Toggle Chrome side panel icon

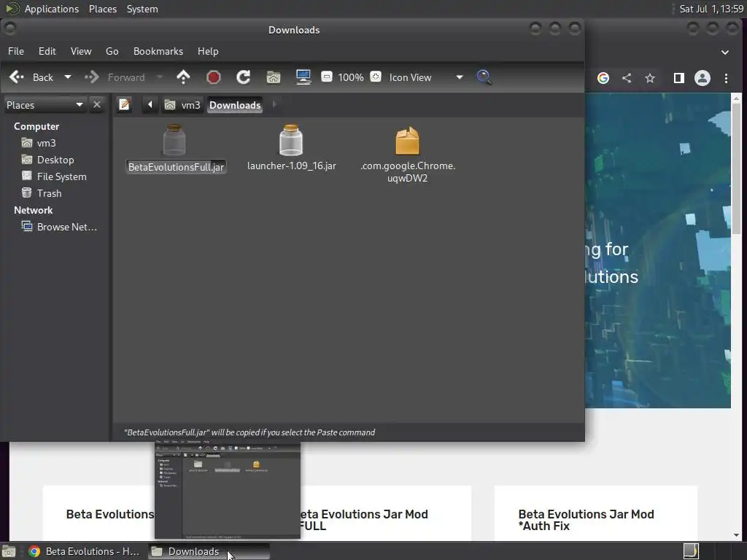tap(679, 77)
